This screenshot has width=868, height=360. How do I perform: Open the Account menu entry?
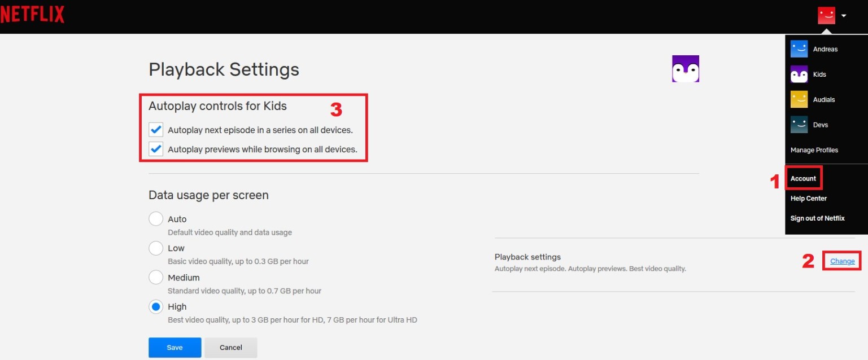coord(803,178)
